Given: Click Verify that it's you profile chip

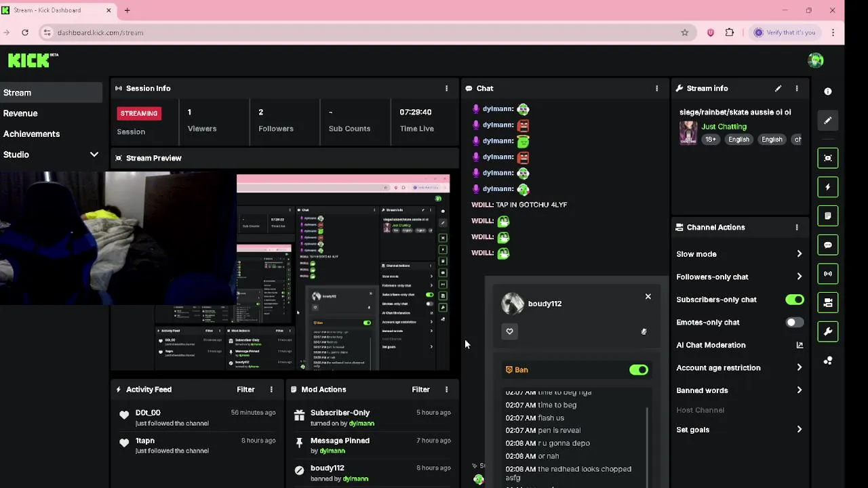Looking at the screenshot, I should click(784, 33).
